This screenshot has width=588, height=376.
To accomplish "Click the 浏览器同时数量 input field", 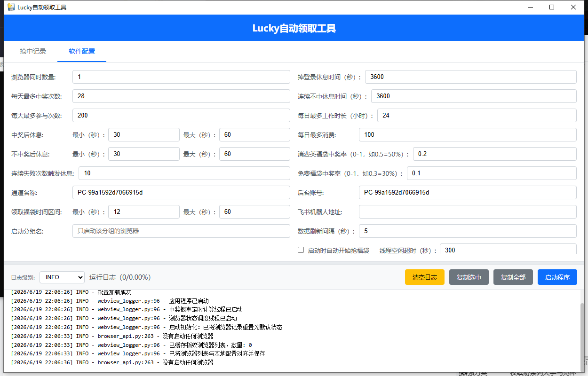I will click(181, 77).
